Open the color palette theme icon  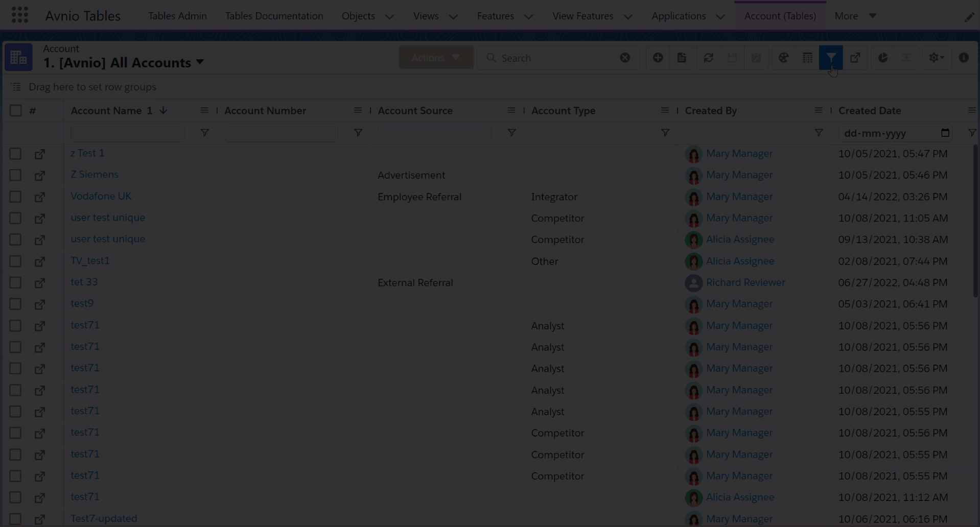pyautogui.click(x=783, y=58)
